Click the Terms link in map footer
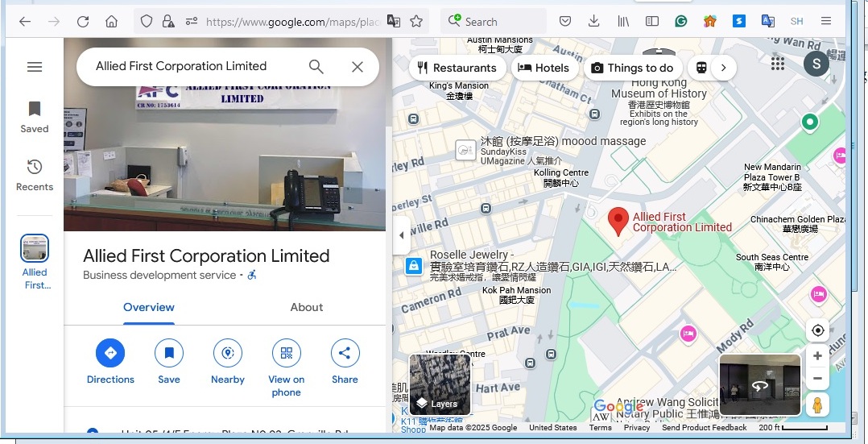The image size is (868, 444). click(x=600, y=427)
